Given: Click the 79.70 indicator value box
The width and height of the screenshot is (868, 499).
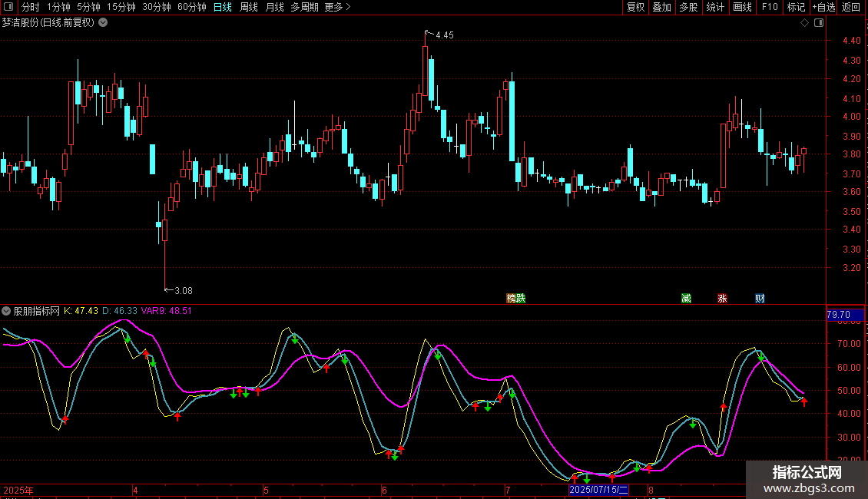Looking at the screenshot, I should [x=837, y=315].
